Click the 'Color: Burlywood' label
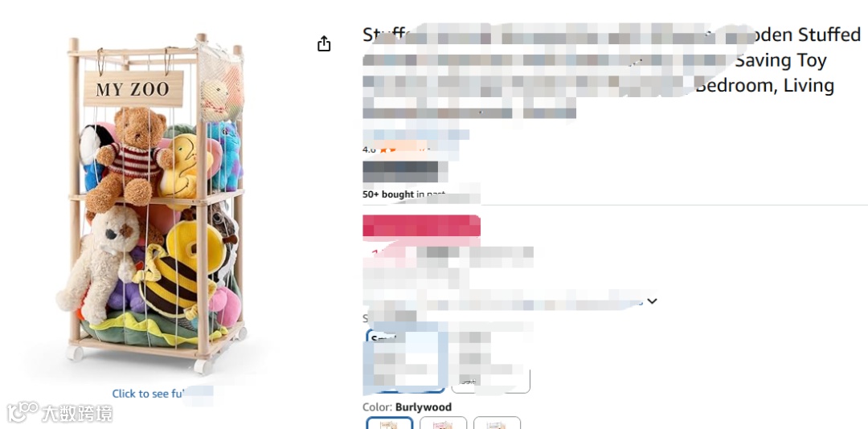868x429 pixels. [407, 407]
